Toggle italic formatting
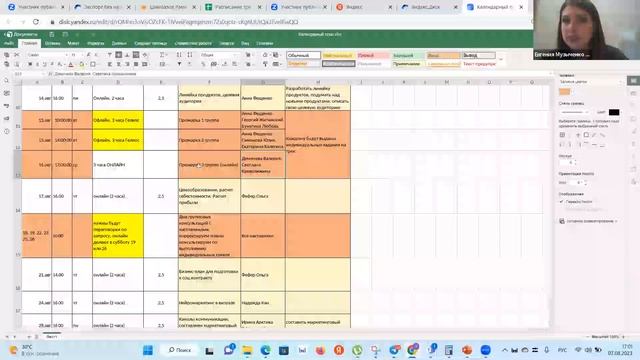Image resolution: width=640 pixels, height=360 pixels. [37, 64]
